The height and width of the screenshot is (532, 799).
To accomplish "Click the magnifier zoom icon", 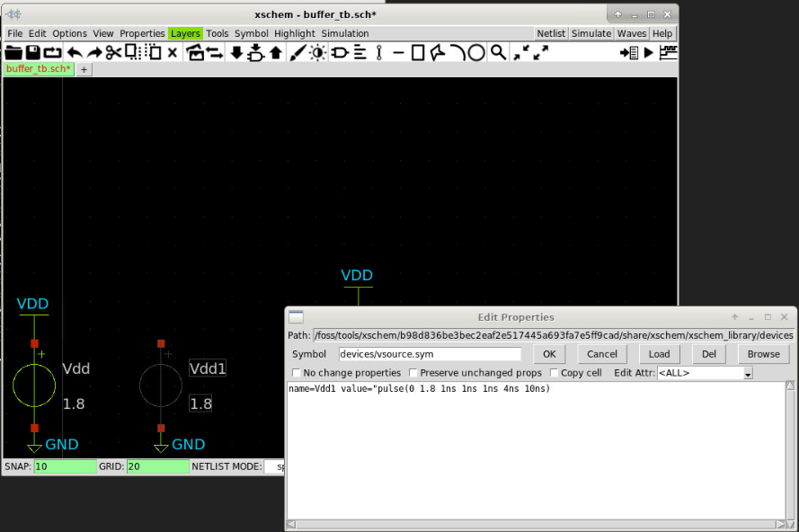I will click(498, 52).
